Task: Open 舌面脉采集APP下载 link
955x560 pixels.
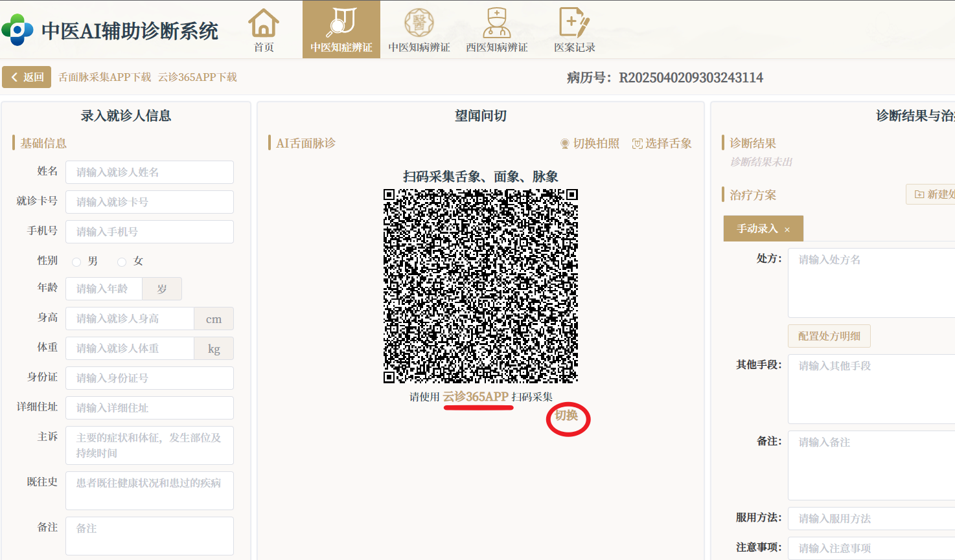Action: click(105, 77)
